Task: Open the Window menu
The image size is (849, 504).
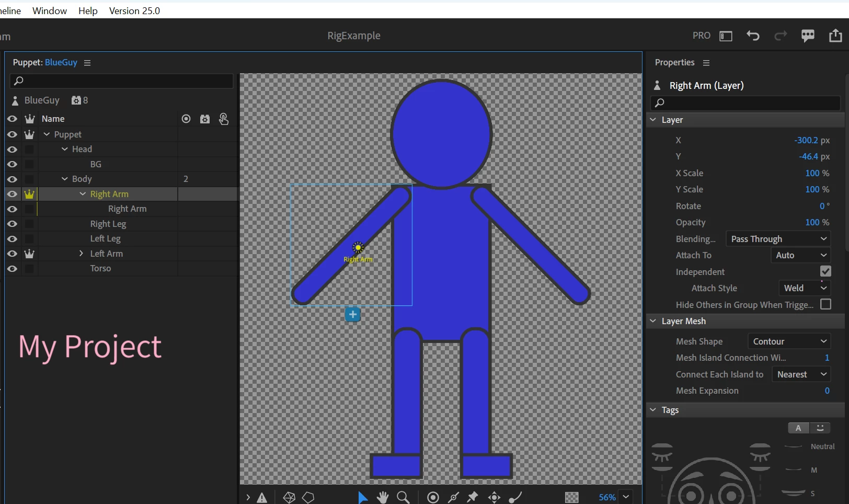Action: tap(50, 10)
